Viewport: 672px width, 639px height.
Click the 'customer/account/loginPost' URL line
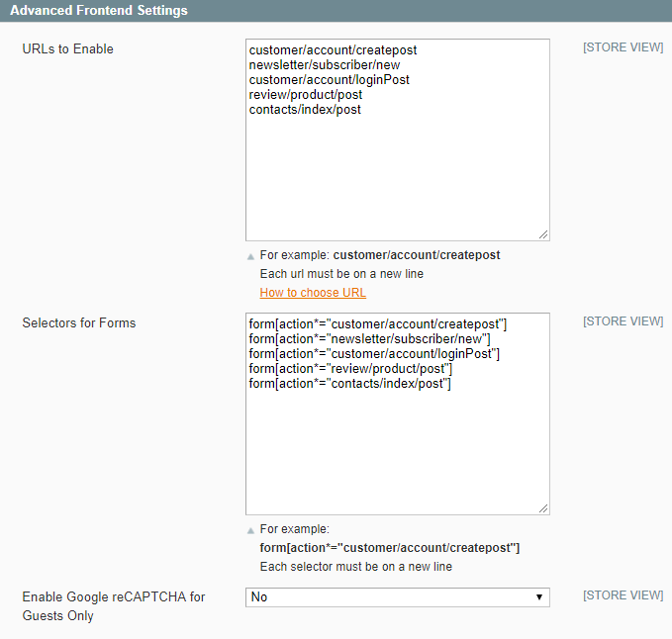pos(329,79)
